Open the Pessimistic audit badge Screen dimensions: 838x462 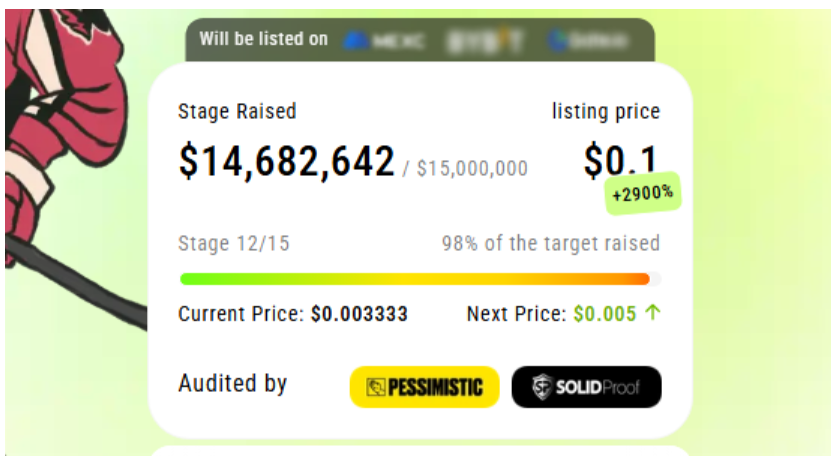424,387
